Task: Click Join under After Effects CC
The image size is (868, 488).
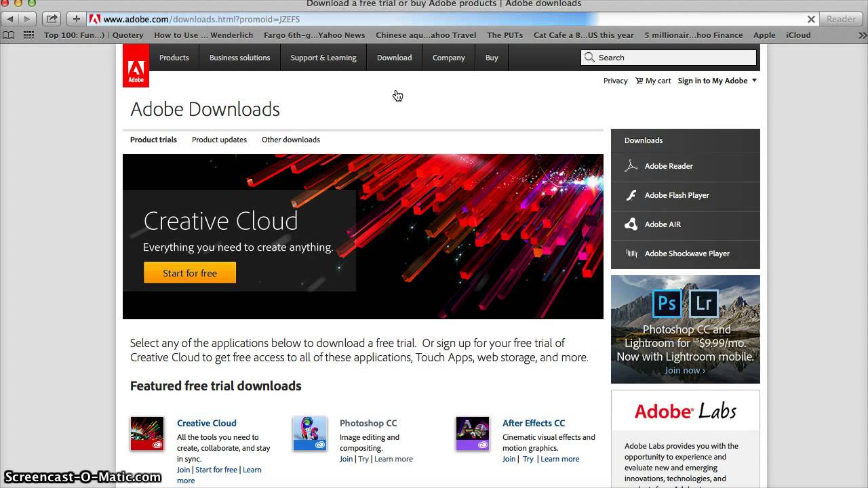Action: pos(509,459)
